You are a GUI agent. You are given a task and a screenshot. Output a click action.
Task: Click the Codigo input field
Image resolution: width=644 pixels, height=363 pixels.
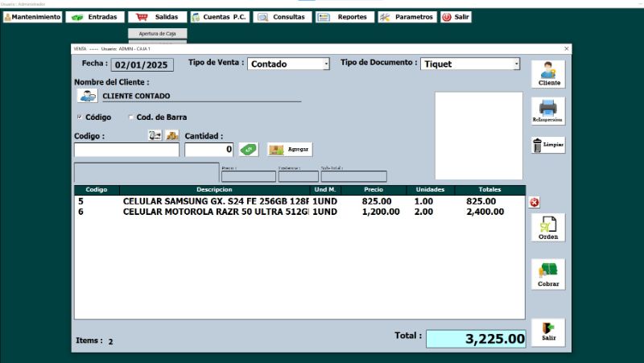click(x=126, y=150)
